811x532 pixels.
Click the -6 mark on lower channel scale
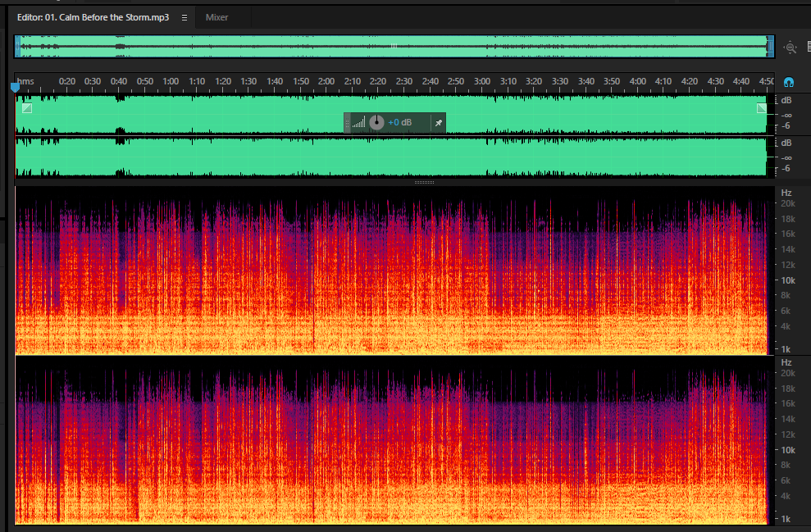(786, 168)
